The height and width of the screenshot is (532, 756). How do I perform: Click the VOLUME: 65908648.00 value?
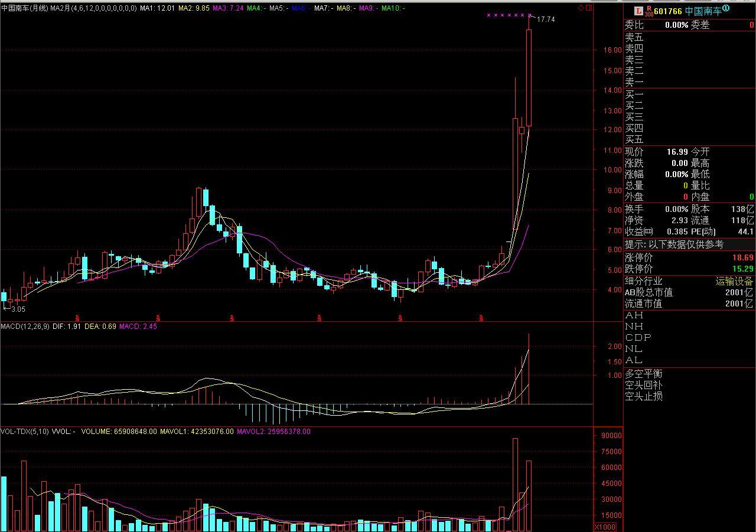119,432
